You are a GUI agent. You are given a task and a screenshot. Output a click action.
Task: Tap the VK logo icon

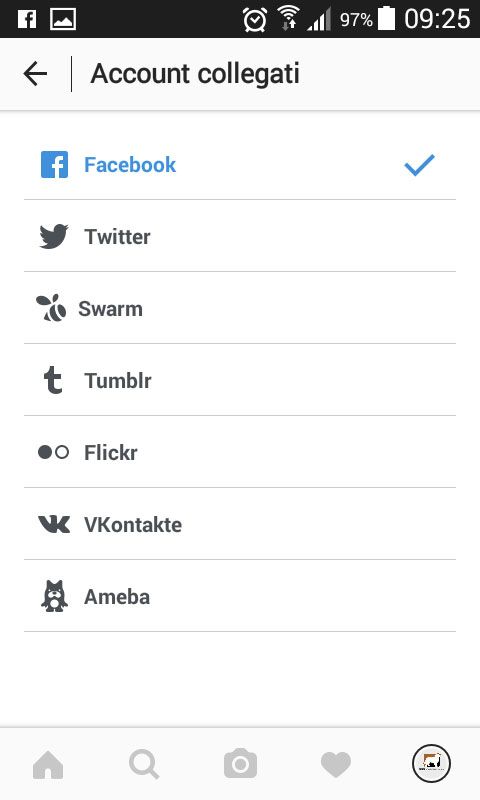[x=54, y=524]
